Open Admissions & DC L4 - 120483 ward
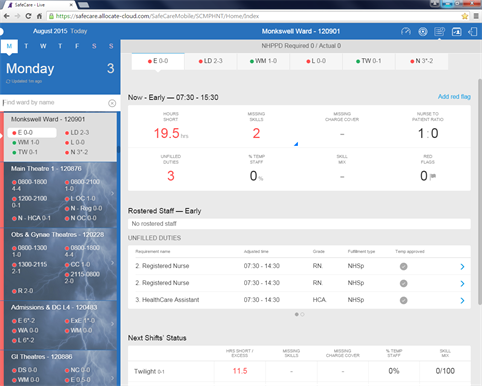Viewport: 482px width, 386px height. (x=54, y=307)
